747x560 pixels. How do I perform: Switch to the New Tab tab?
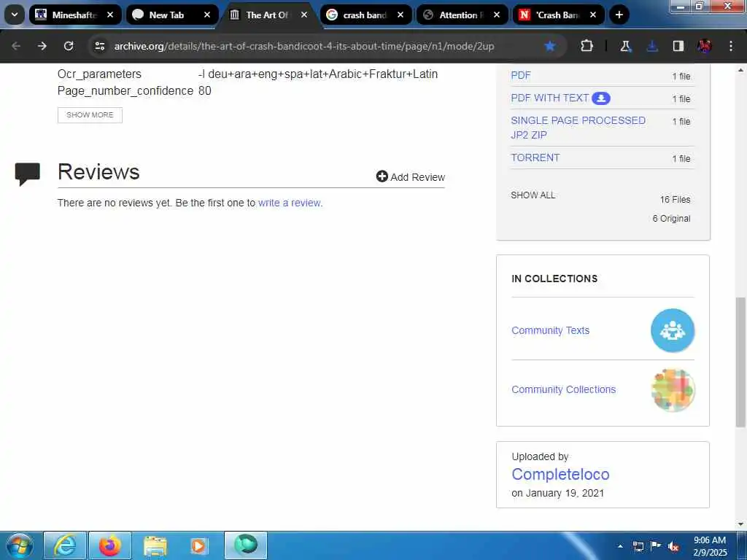coord(171,15)
